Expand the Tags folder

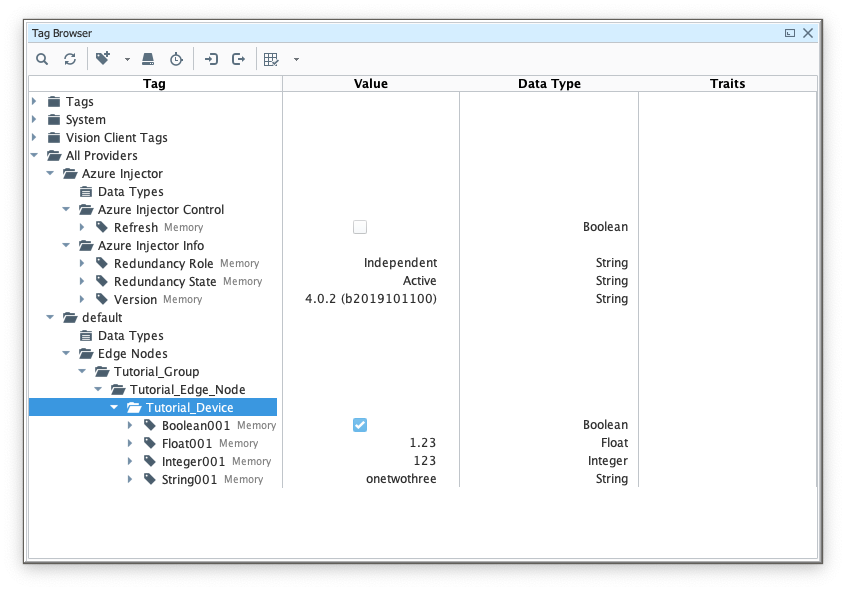pyautogui.click(x=35, y=101)
